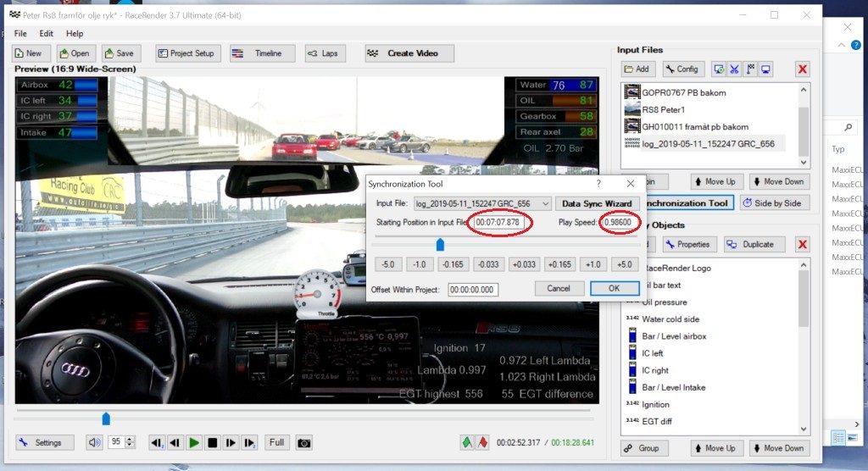Click Create Video button
This screenshot has width=868, height=471.
[409, 53]
